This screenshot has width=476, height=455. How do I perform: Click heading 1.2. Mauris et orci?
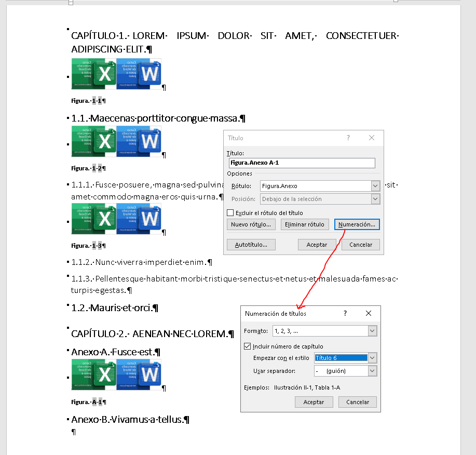click(114, 308)
